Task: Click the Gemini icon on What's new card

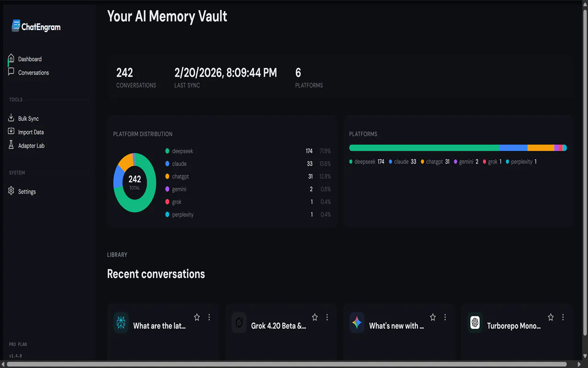Action: [x=357, y=322]
